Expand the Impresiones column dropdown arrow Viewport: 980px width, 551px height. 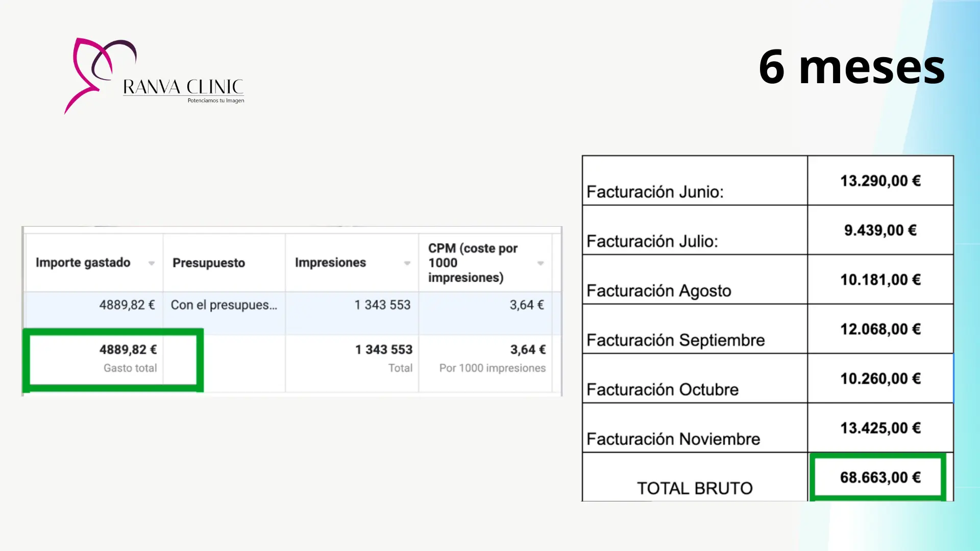407,263
